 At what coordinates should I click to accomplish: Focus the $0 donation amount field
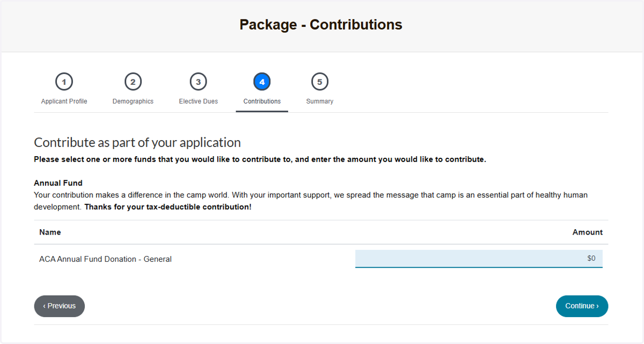point(479,259)
